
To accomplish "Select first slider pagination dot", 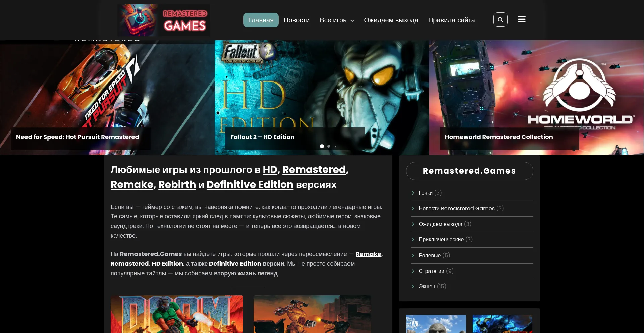I will pos(322,146).
